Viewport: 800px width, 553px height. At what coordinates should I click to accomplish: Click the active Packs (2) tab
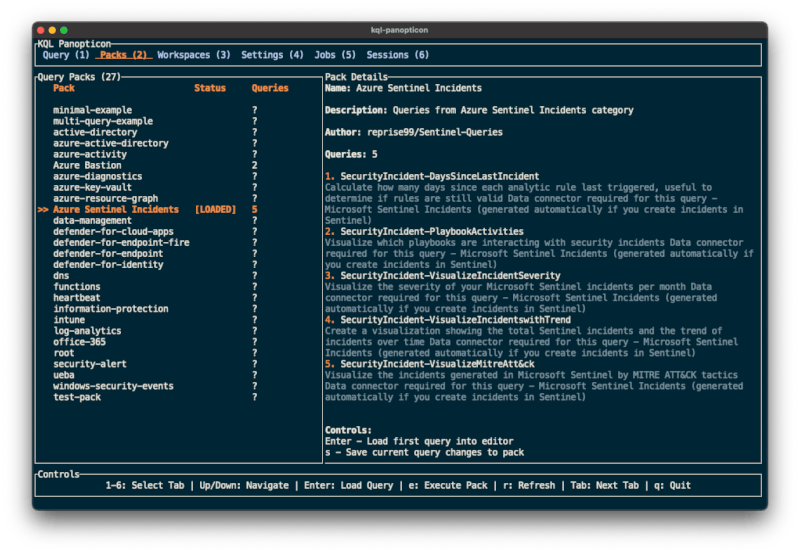(x=124, y=55)
